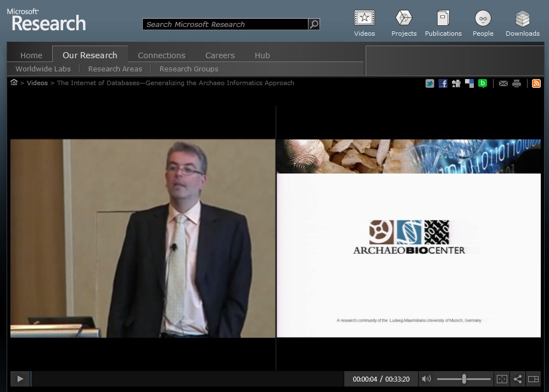Open the Home tab
549x392 pixels.
pos(31,55)
